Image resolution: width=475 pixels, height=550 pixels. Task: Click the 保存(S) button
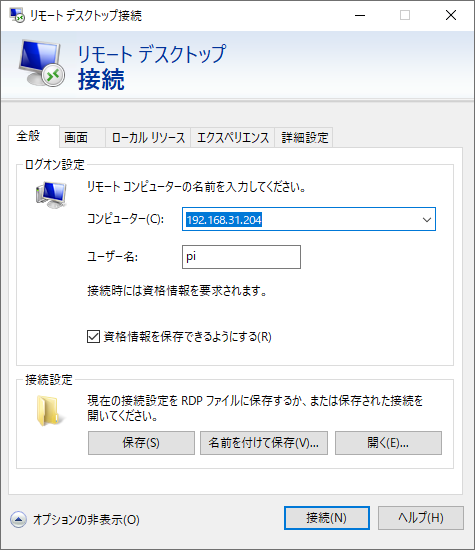(x=141, y=443)
